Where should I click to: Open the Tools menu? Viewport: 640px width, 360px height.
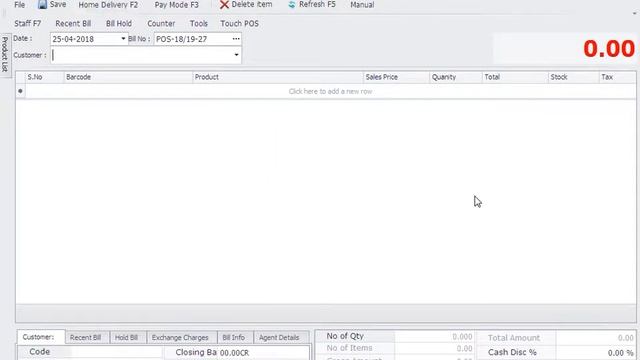click(x=199, y=24)
